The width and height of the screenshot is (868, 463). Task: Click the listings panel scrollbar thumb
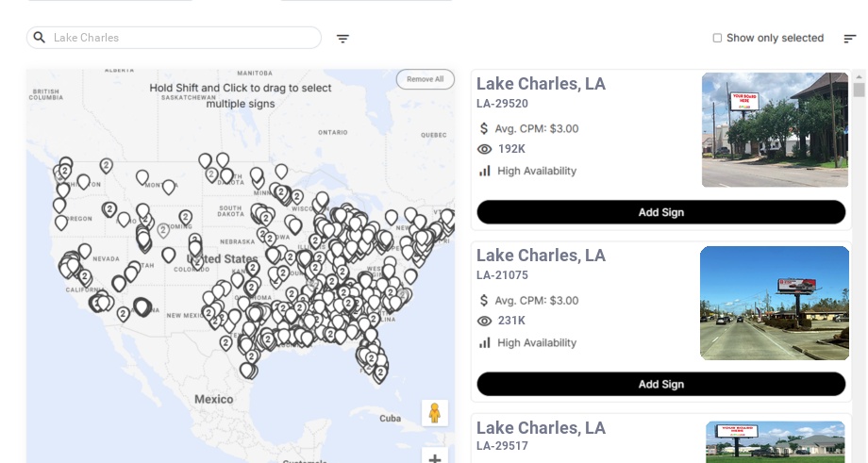[x=859, y=90]
